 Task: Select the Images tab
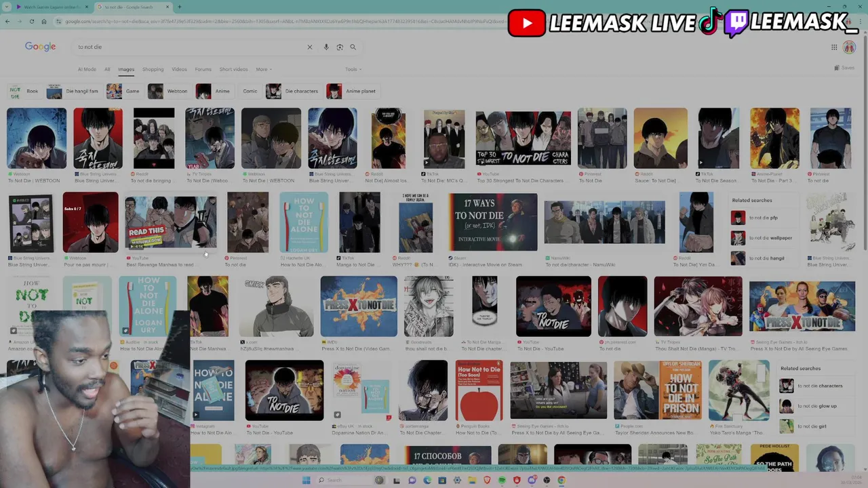[126, 69]
